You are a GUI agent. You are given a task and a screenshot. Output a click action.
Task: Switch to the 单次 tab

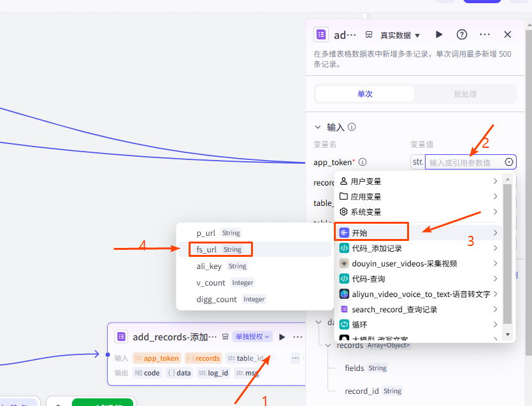364,94
